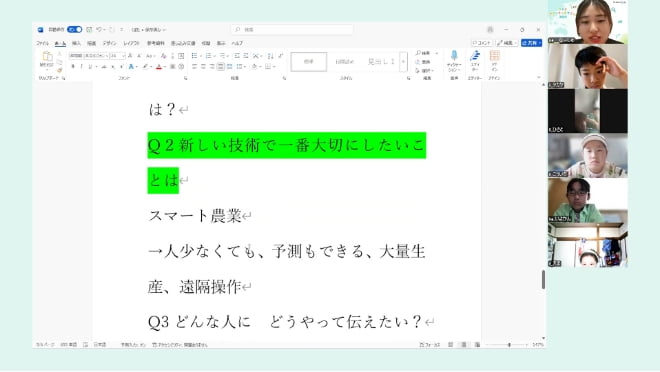The width and height of the screenshot is (660, 372).
Task: Open the Font dialog launcher
Action: coord(186,78)
